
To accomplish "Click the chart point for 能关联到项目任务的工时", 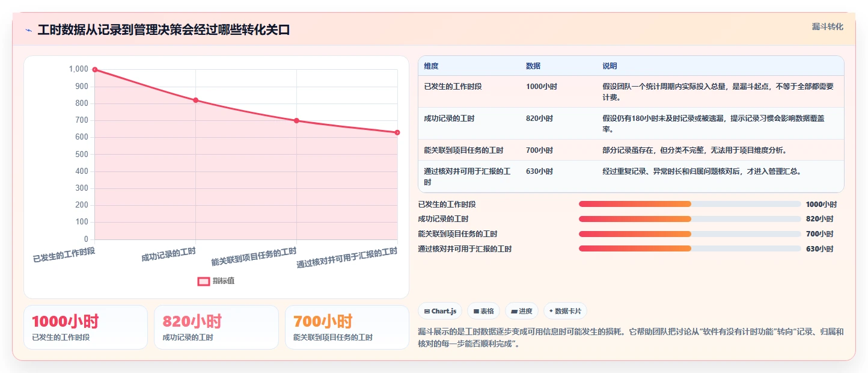I will [x=297, y=121].
